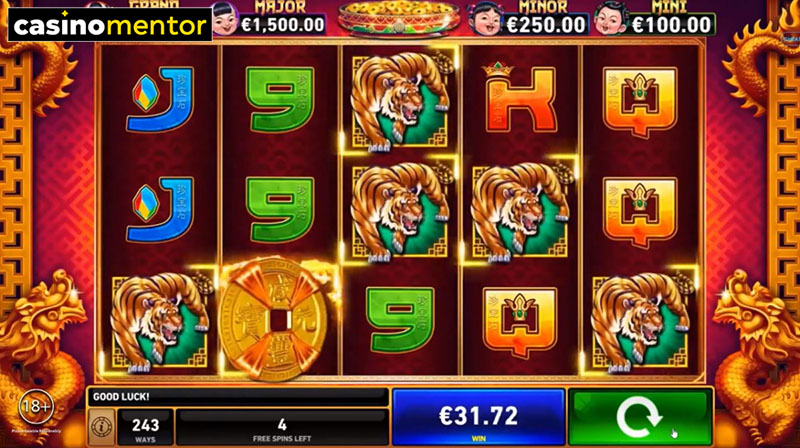This screenshot has height=448, width=800.
Task: Click the free spins left counter
Action: point(282,427)
